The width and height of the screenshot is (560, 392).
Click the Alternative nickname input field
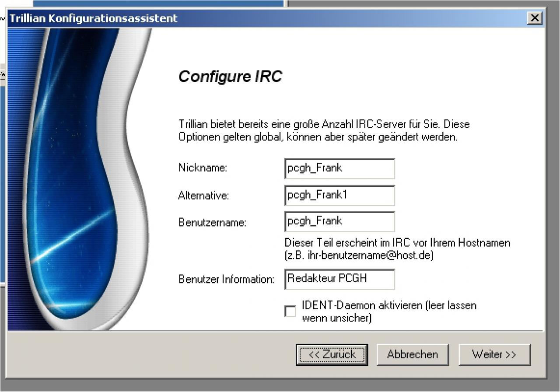[x=339, y=195]
